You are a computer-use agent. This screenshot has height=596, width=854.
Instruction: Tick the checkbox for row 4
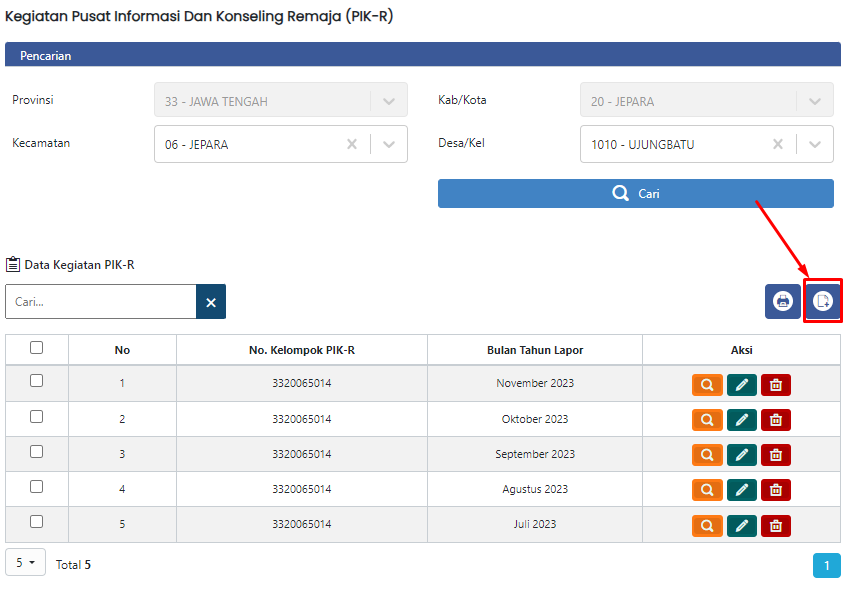pos(36,486)
